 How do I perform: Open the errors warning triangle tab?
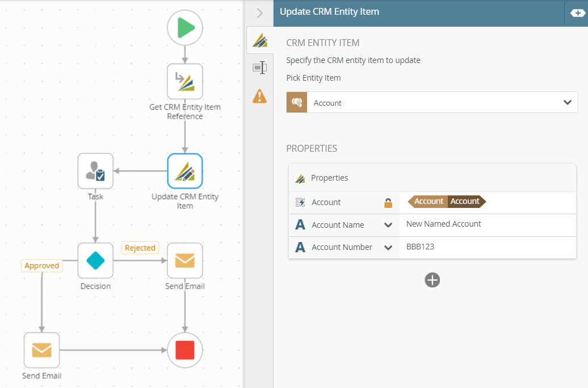(x=259, y=97)
